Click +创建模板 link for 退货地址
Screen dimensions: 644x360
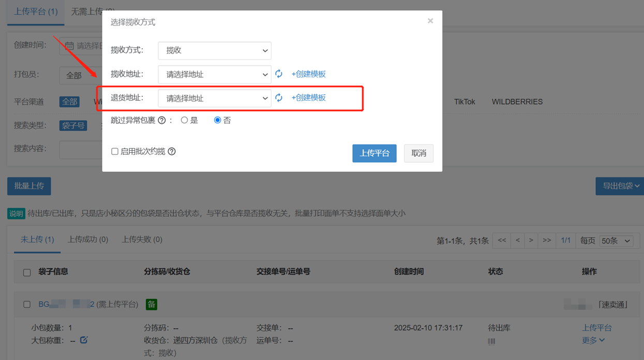pyautogui.click(x=308, y=98)
